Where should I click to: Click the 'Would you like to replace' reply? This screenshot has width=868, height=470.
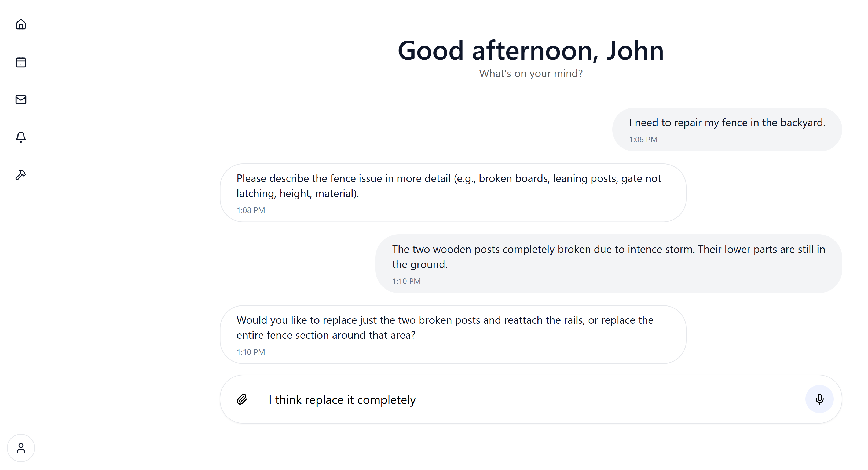pos(445,327)
